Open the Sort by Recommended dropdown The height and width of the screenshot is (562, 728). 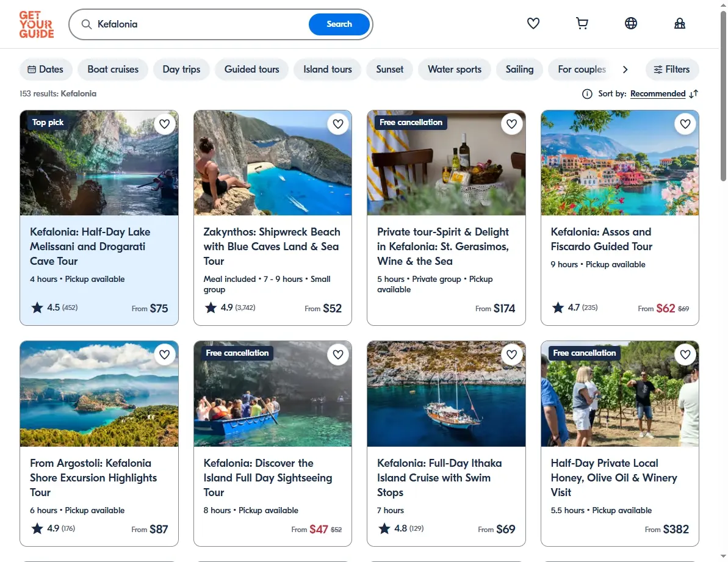coord(657,94)
